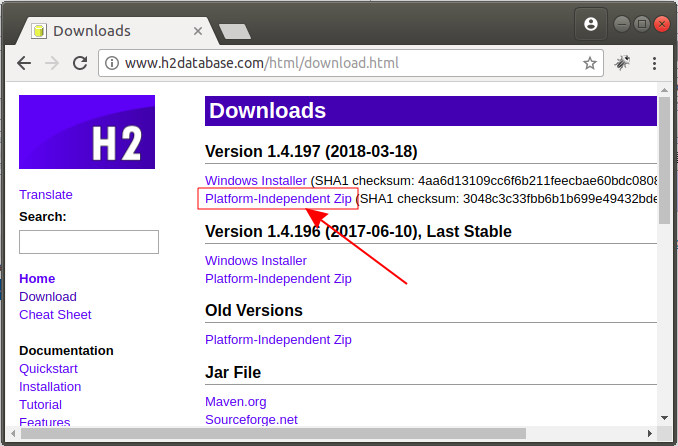Click the 'Version 1.4.196 (2017-06-10), Last Stable' heading

tap(358, 232)
